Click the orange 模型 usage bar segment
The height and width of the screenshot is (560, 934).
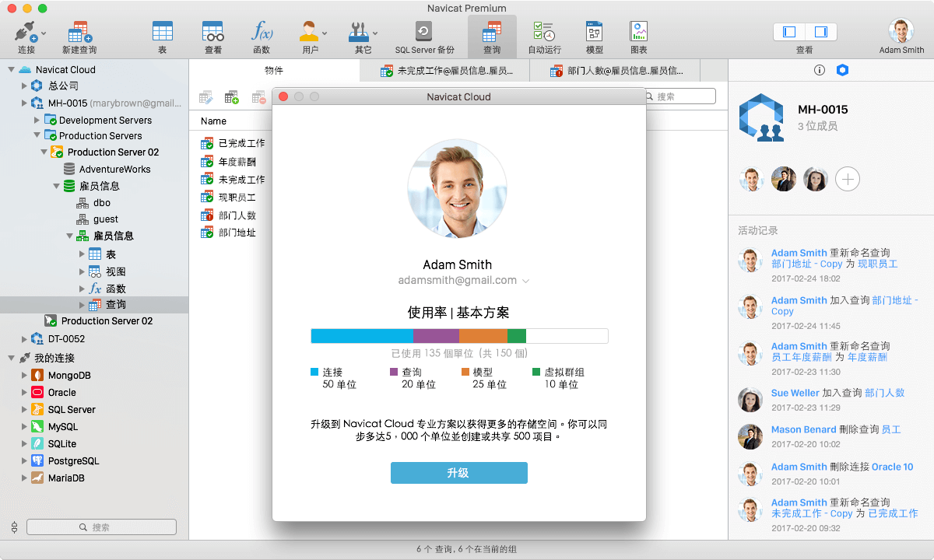[483, 336]
